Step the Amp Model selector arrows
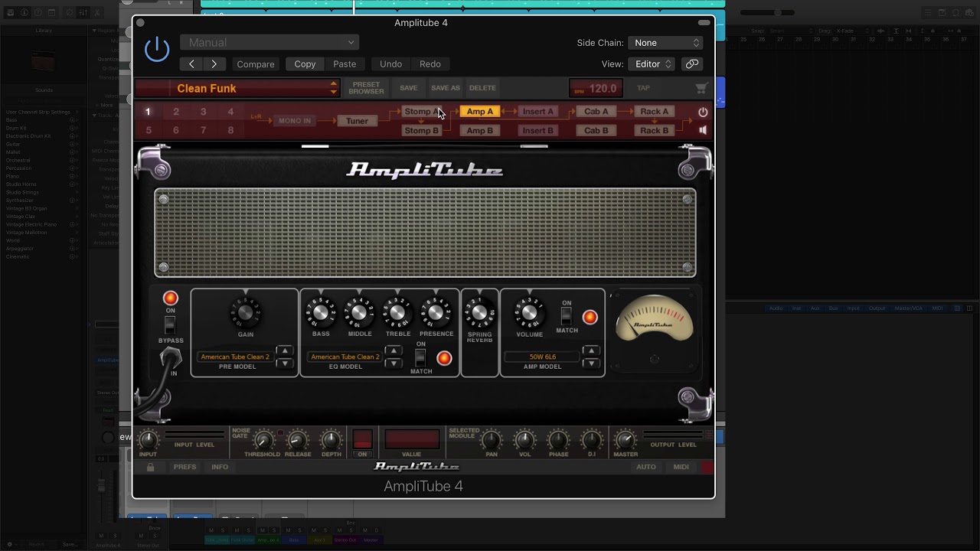This screenshot has height=551, width=980. 591,357
